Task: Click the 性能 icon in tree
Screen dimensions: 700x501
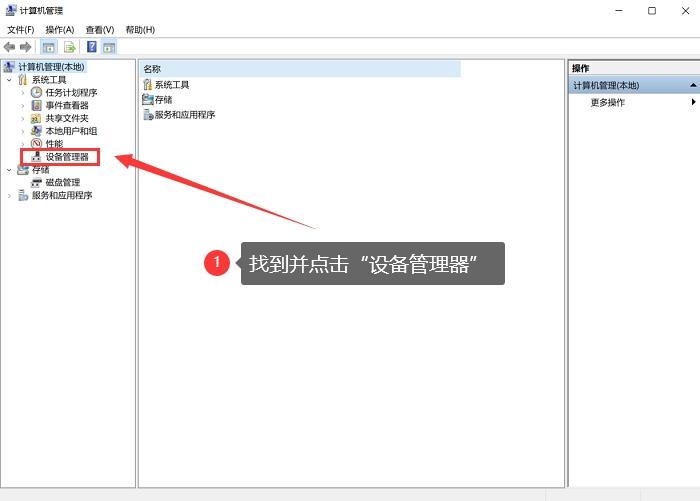Action: [x=36, y=144]
